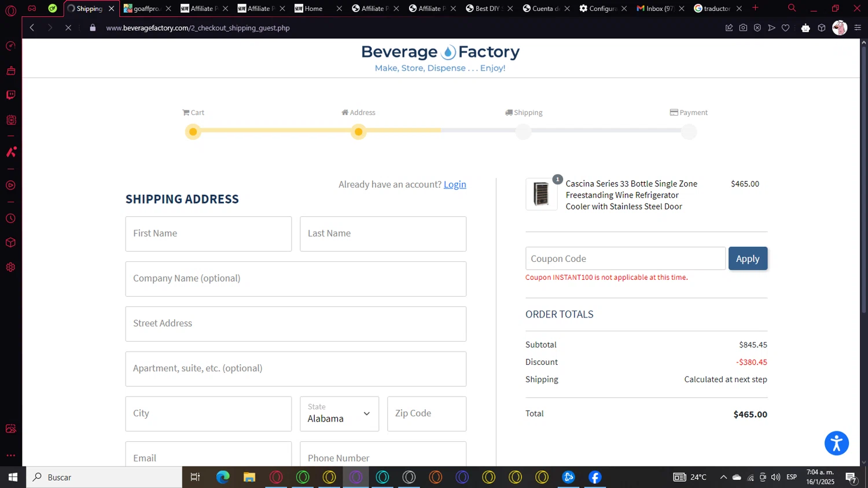
Task: Click the Beverage Factory logo
Action: 440,58
